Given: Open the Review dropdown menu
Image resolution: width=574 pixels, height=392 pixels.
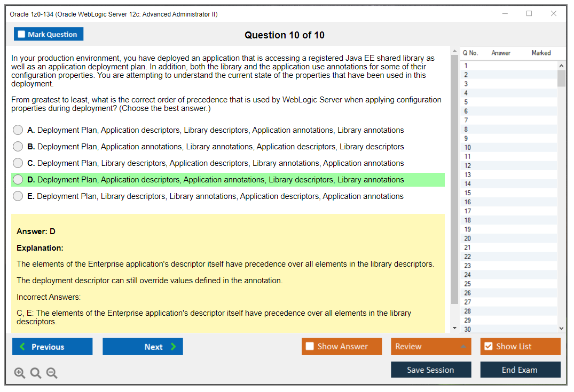Looking at the screenshot, I should click(x=431, y=347).
